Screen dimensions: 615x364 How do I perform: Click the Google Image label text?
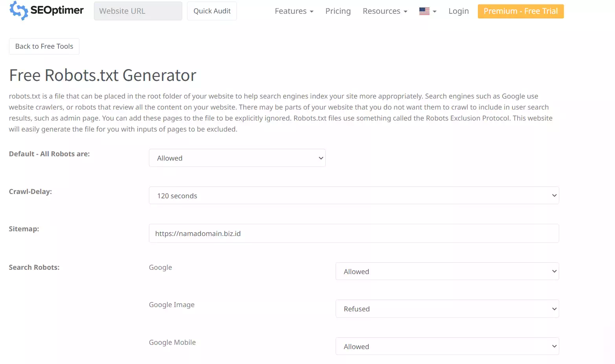click(x=172, y=305)
